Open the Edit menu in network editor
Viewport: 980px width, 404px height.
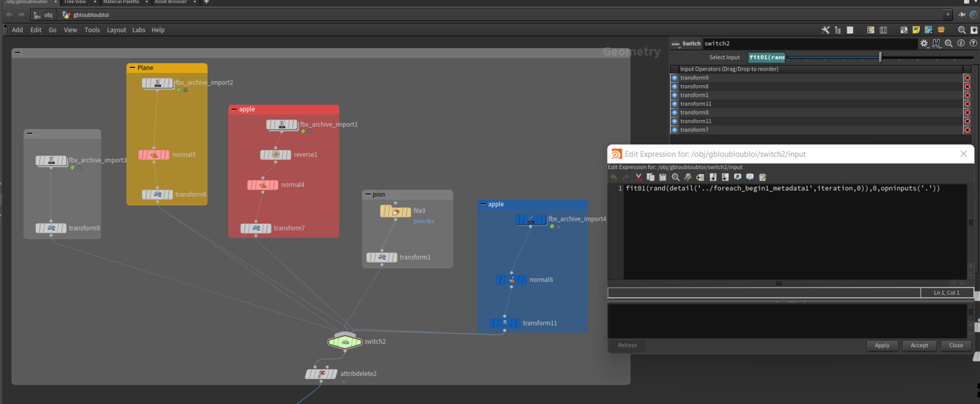point(36,30)
